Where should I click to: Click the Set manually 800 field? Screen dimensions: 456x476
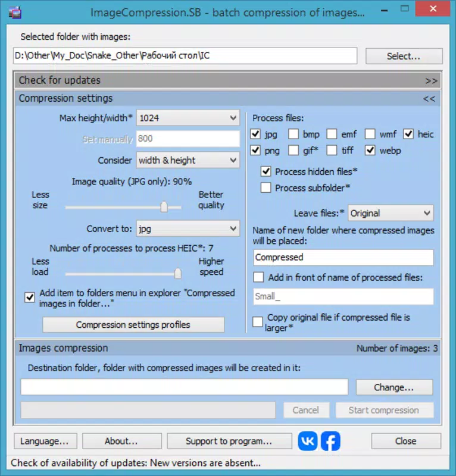point(188,139)
